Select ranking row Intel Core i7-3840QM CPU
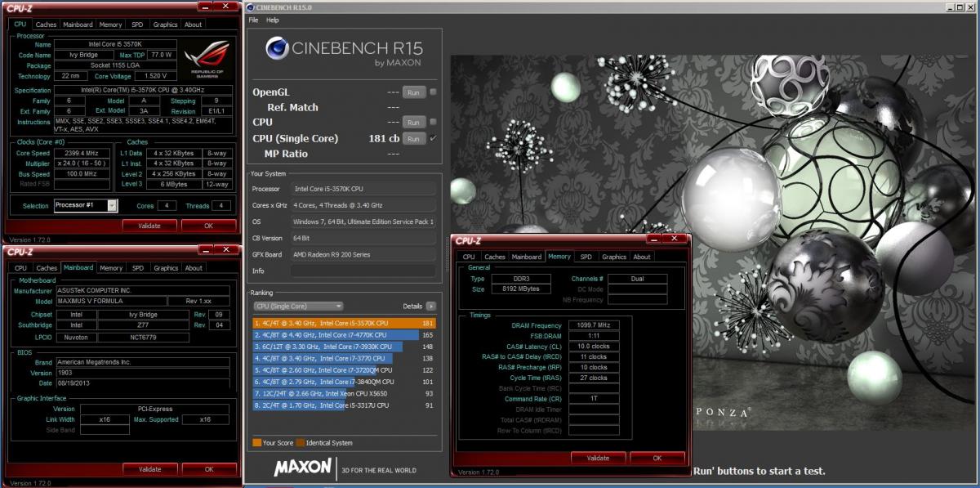This screenshot has height=488, width=980. point(344,382)
